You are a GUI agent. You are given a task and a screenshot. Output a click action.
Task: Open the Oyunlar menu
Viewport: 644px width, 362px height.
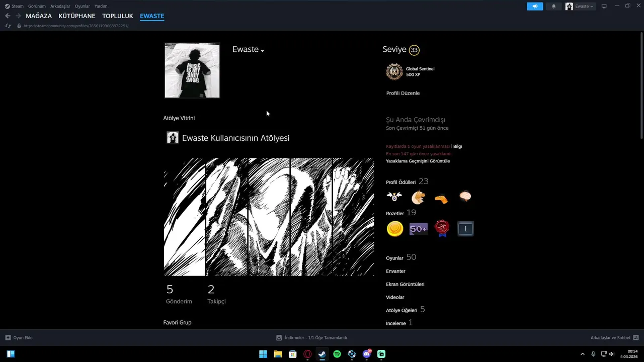tap(82, 6)
